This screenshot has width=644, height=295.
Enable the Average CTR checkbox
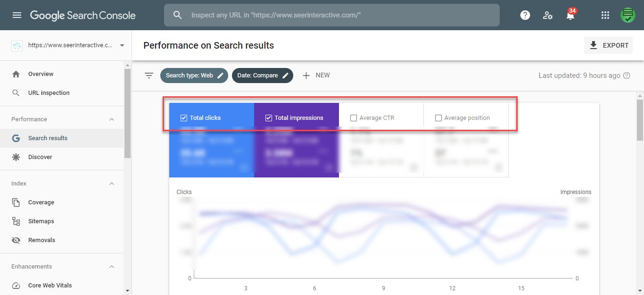pyautogui.click(x=354, y=118)
